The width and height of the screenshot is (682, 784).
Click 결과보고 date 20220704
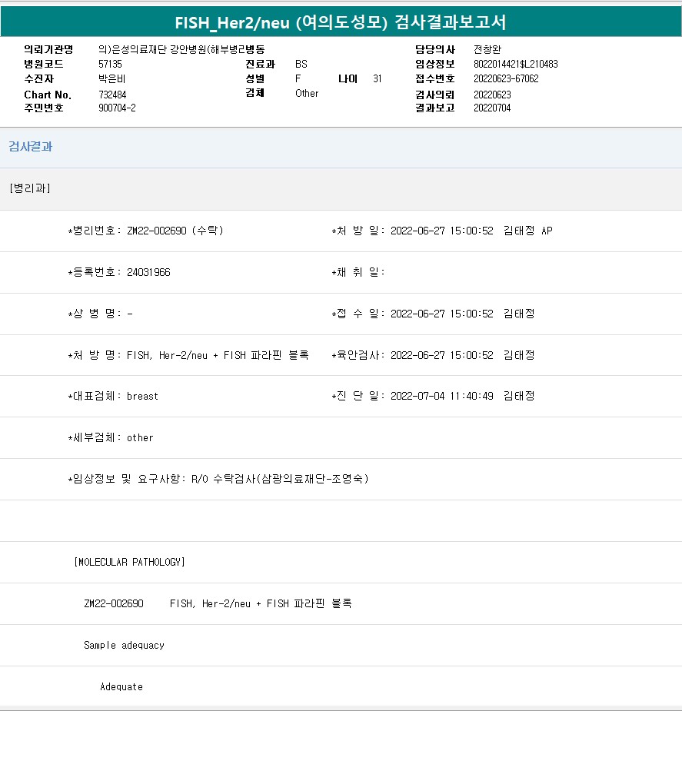tap(492, 108)
